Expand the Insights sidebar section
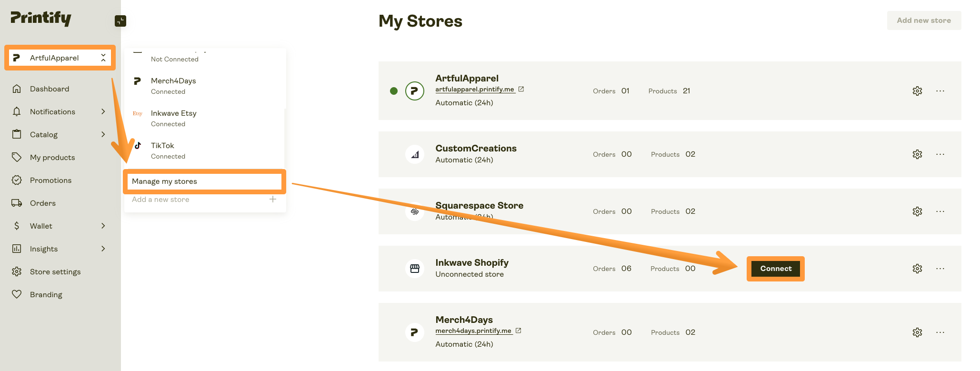Screen dimensions: 980x371 (x=103, y=249)
